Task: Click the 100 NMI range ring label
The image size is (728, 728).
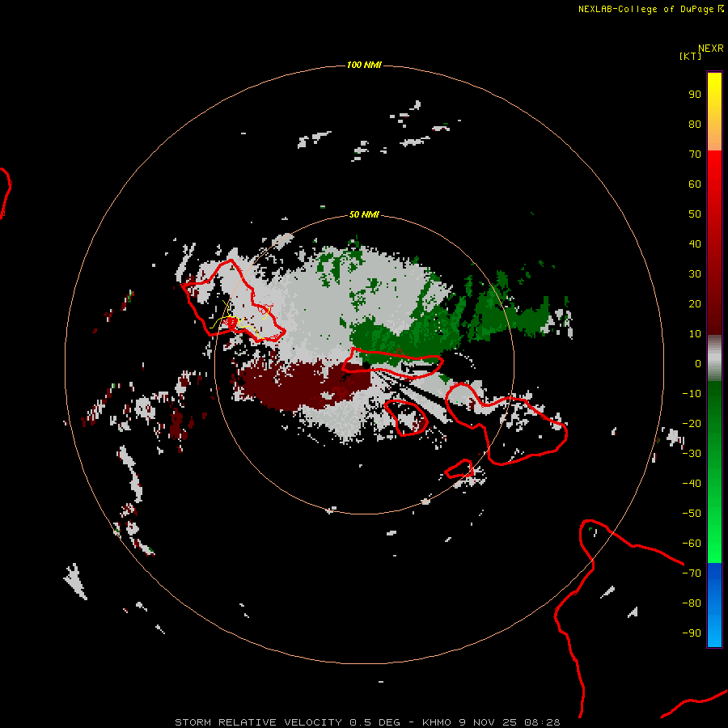Action: (364, 65)
